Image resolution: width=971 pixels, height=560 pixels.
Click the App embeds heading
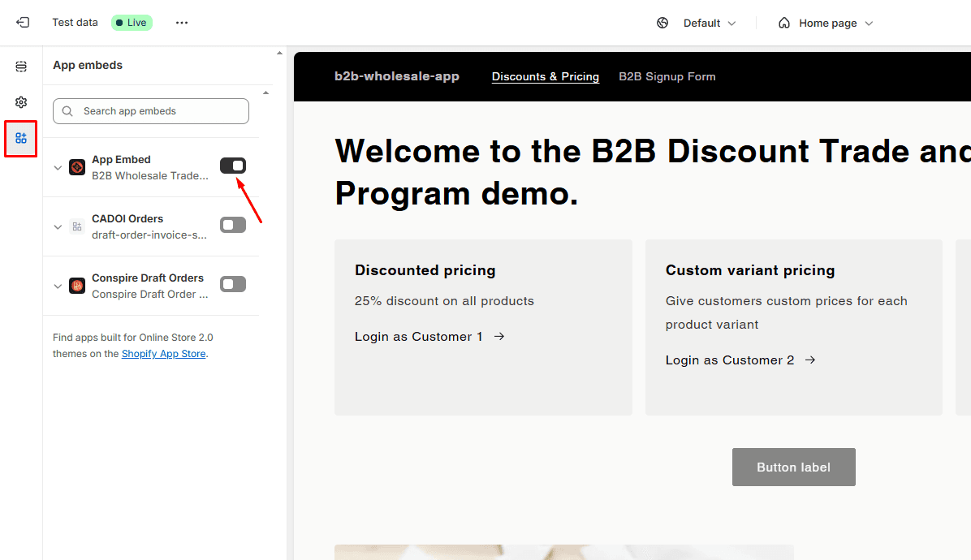point(88,65)
